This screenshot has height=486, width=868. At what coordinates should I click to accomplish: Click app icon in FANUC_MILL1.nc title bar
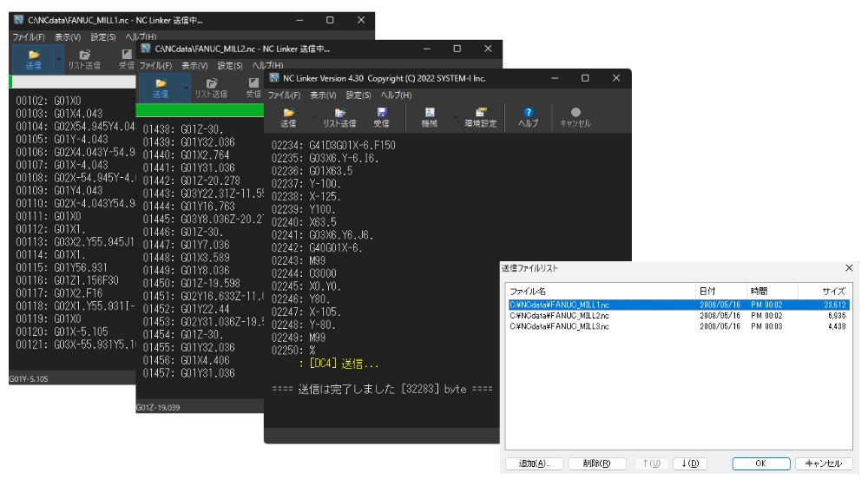[x=19, y=20]
